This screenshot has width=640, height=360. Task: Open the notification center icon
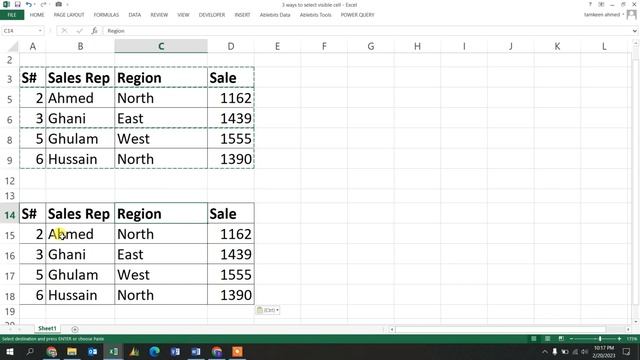(x=627, y=351)
